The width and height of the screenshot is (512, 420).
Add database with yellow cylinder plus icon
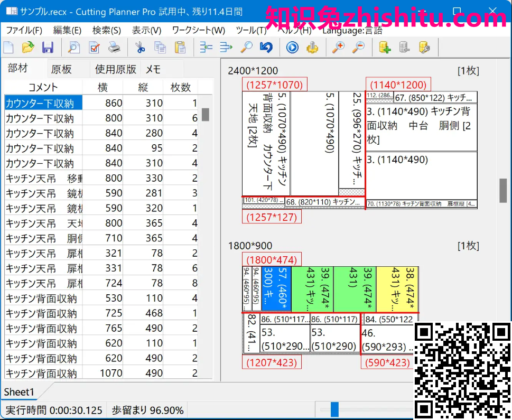coord(385,48)
